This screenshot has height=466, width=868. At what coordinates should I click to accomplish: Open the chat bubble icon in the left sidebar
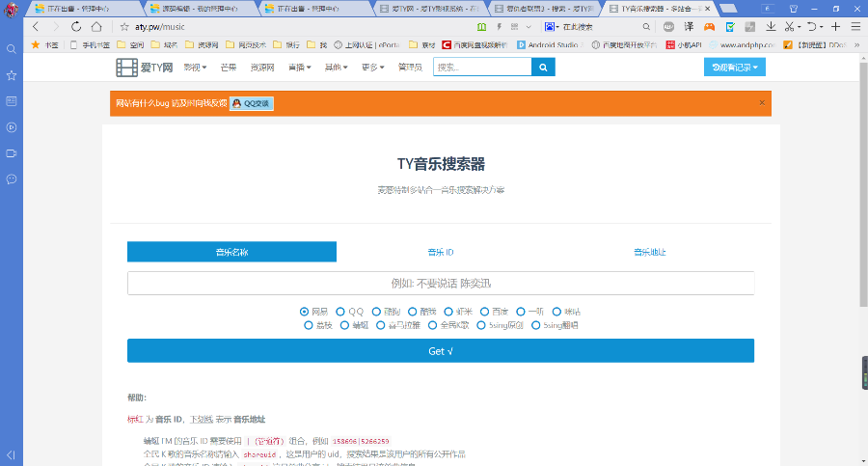[11, 179]
